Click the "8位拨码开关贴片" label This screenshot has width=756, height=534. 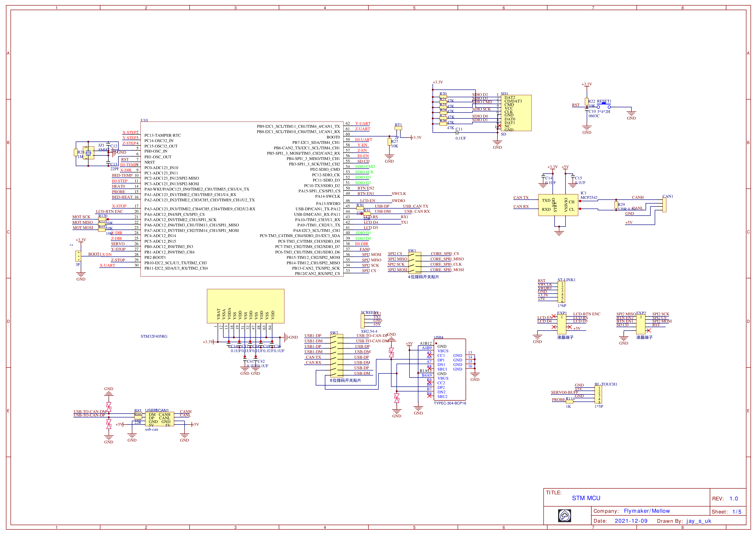(x=345, y=380)
